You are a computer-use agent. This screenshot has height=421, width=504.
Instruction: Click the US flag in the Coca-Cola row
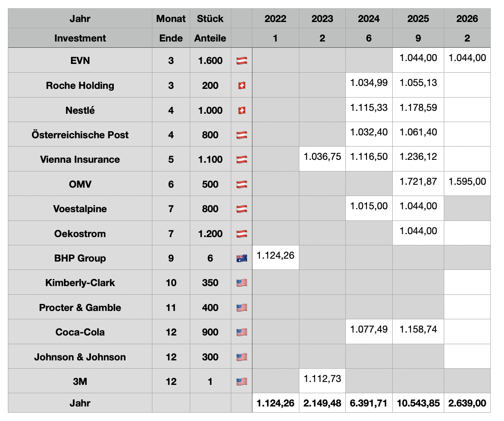(x=242, y=332)
